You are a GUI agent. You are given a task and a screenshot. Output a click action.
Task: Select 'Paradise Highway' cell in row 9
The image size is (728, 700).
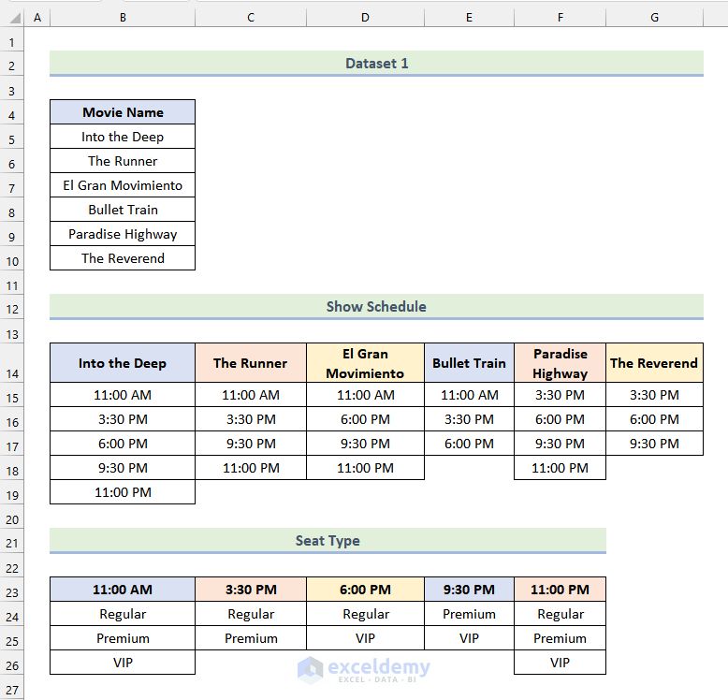tap(123, 234)
